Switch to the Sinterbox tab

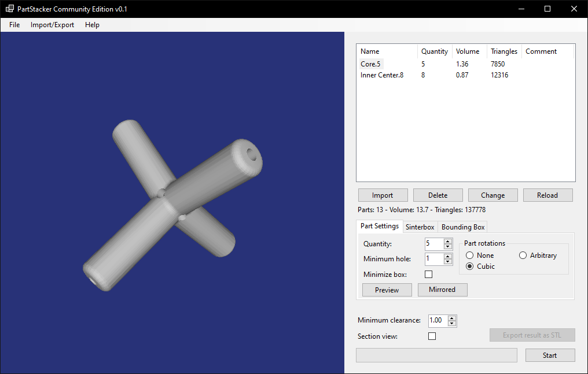[420, 227]
